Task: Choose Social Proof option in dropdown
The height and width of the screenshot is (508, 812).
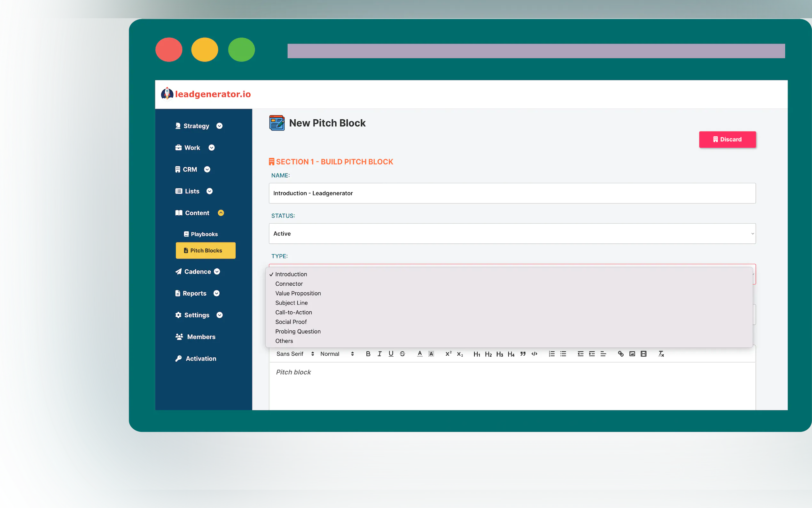Action: click(x=291, y=322)
